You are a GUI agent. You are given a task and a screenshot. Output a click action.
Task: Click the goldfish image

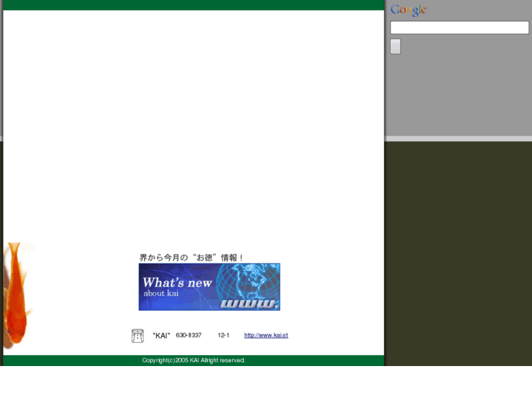[18, 296]
